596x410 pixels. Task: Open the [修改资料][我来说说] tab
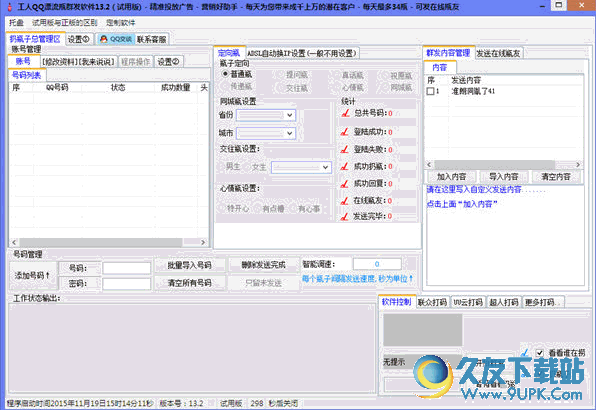click(x=78, y=62)
